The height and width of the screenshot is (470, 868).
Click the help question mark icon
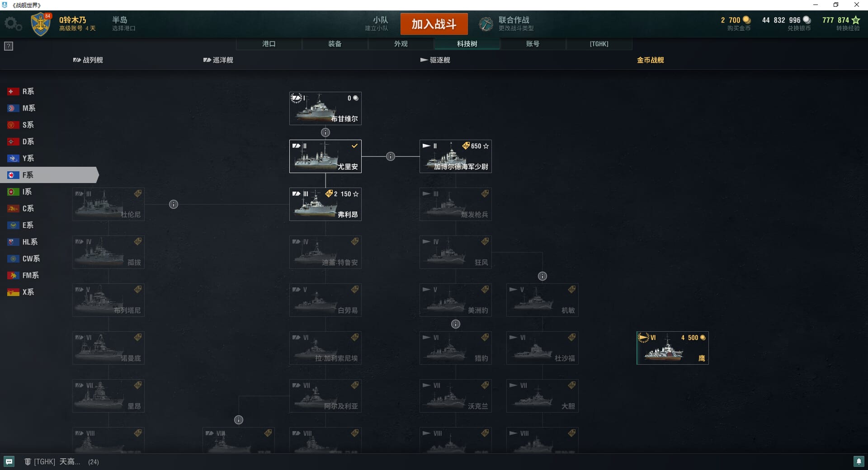pyautogui.click(x=9, y=46)
